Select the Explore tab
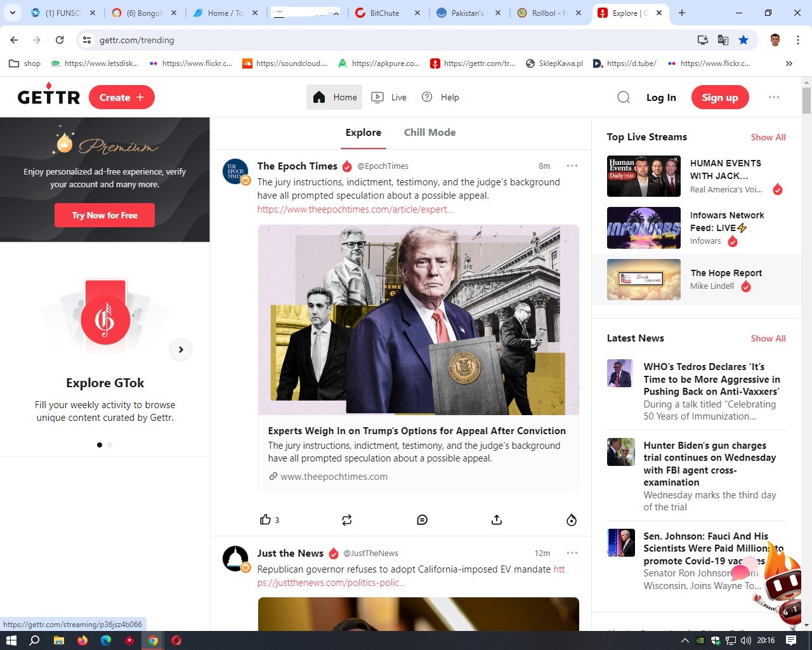 (363, 132)
